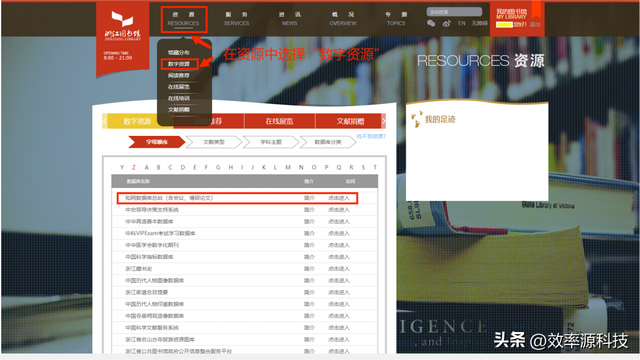Click the 中国科学文献服务系统 row name

tap(152, 328)
